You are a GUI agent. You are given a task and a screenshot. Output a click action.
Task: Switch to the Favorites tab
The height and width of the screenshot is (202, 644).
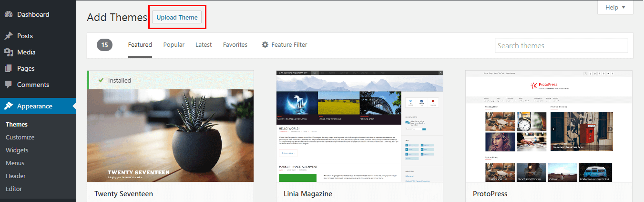point(235,44)
